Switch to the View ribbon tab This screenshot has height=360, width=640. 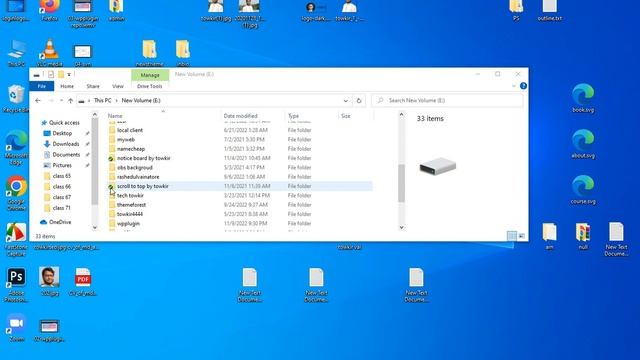118,86
